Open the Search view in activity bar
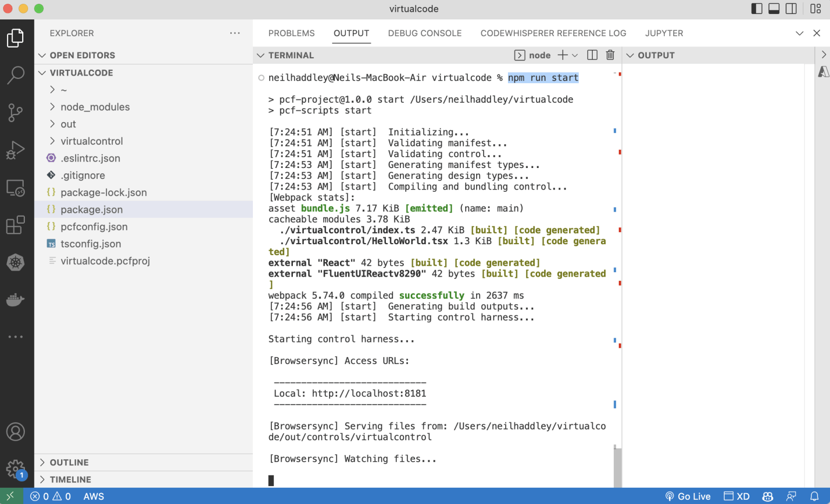Screen dimensions: 830x504 16,75
